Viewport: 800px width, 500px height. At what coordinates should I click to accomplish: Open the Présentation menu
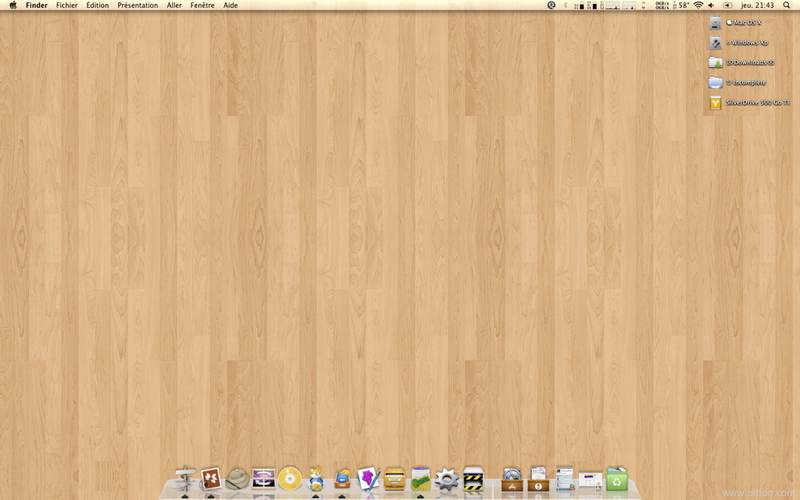(x=137, y=5)
